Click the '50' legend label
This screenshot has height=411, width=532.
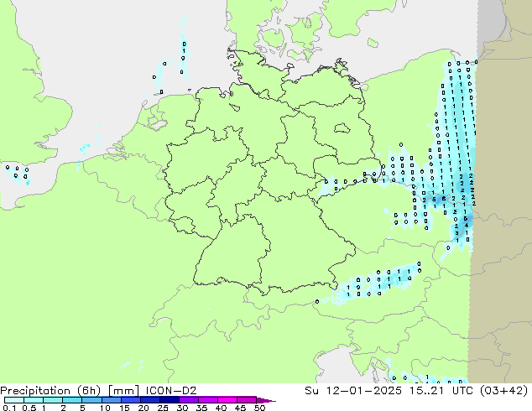(x=260, y=408)
